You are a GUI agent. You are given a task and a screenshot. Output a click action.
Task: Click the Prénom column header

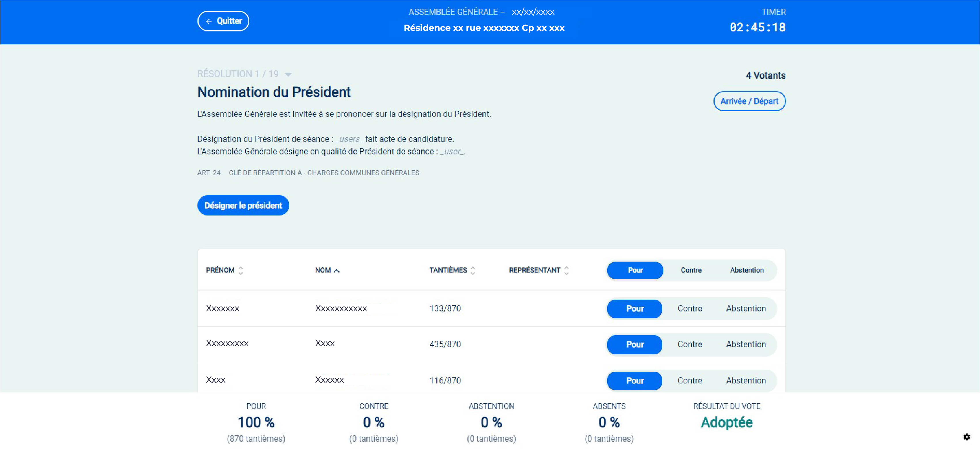220,270
